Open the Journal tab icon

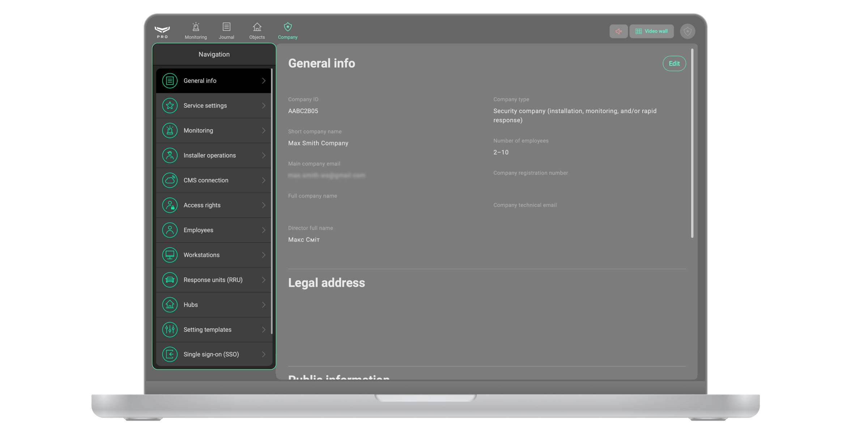pos(226,27)
